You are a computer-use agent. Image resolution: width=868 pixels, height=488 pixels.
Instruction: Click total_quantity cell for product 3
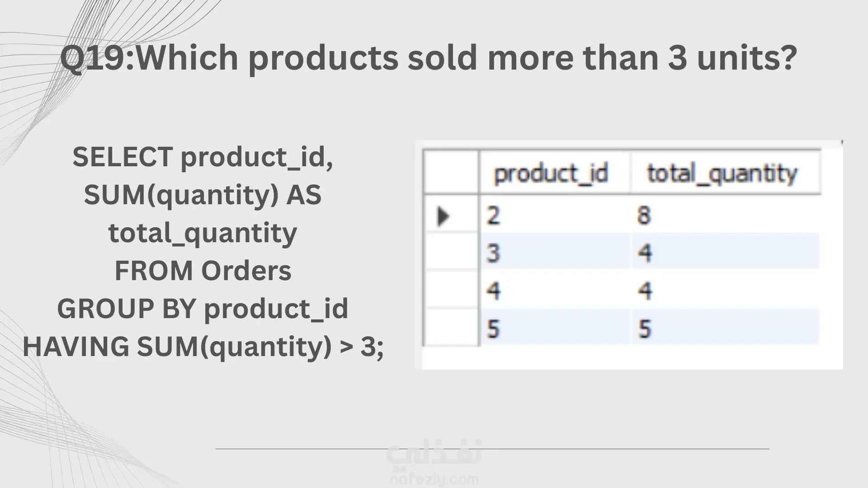pyautogui.click(x=725, y=253)
